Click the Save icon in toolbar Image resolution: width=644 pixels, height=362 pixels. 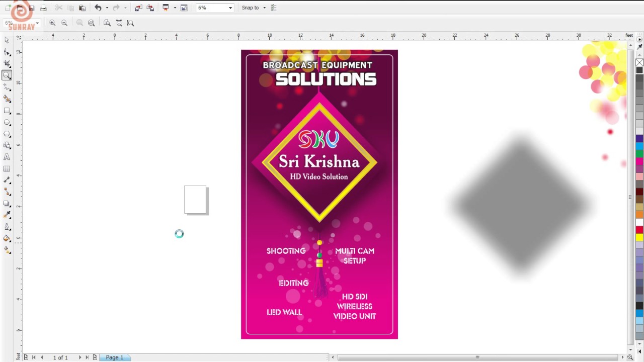(31, 8)
